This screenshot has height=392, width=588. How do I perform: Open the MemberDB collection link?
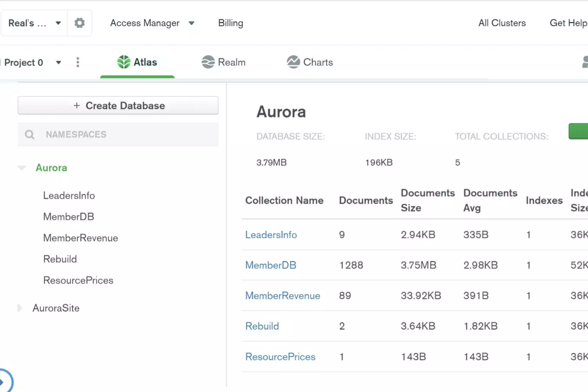tap(270, 265)
